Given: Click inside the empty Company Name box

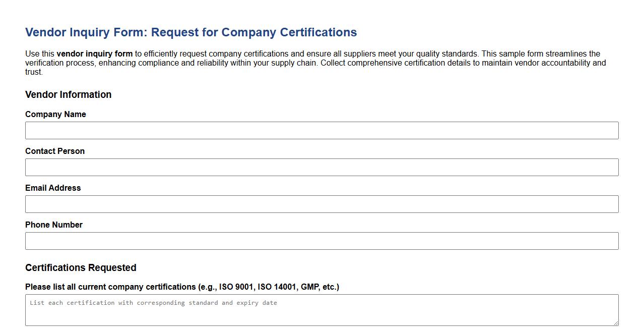Looking at the screenshot, I should (x=321, y=130).
